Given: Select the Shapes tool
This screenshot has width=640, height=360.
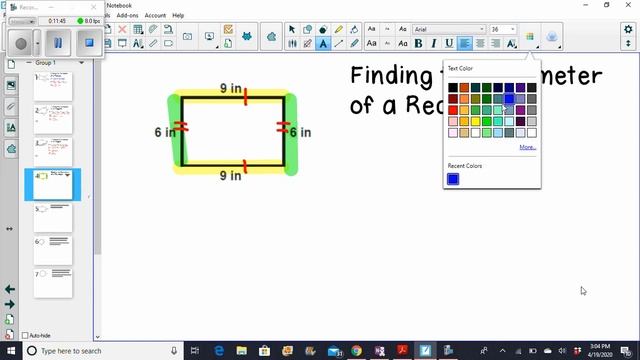Looking at the screenshot, I should 307,29.
